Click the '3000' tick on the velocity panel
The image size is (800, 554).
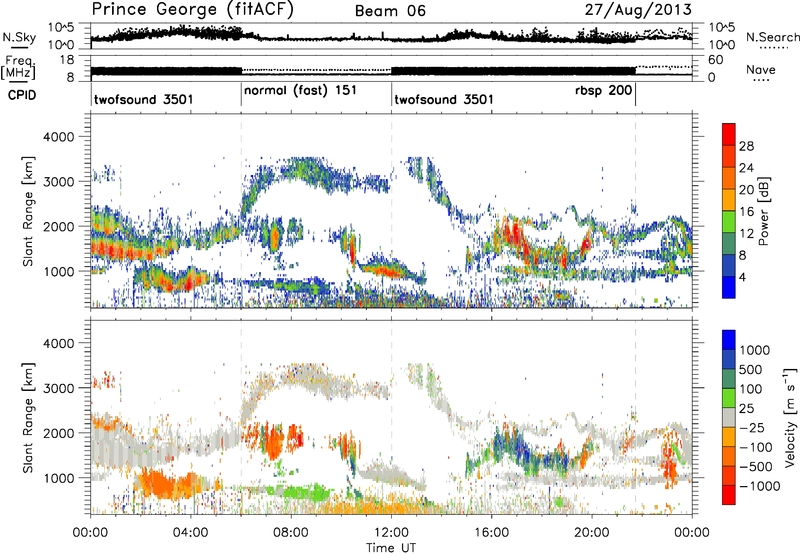tap(58, 388)
